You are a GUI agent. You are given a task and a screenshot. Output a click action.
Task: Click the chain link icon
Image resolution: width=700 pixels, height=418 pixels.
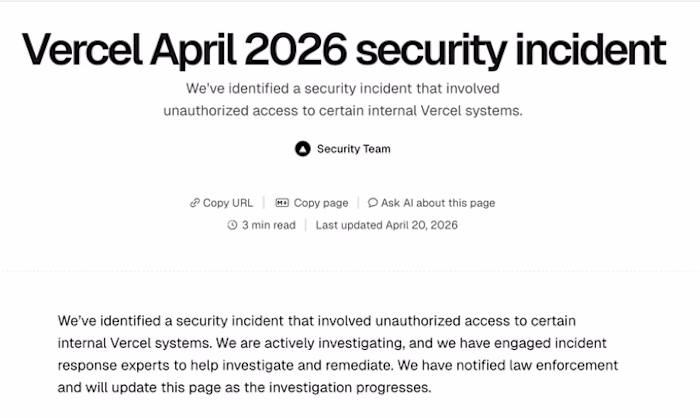[x=195, y=203]
